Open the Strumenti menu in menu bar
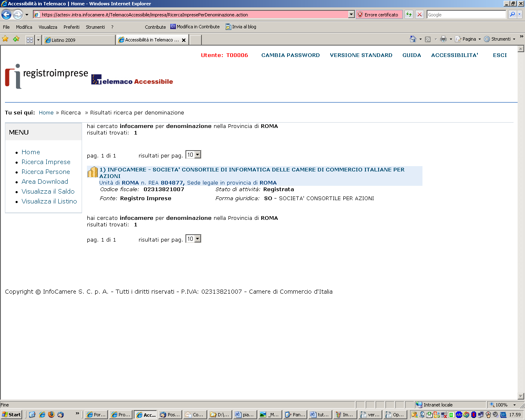This screenshot has width=525, height=420. point(95,27)
